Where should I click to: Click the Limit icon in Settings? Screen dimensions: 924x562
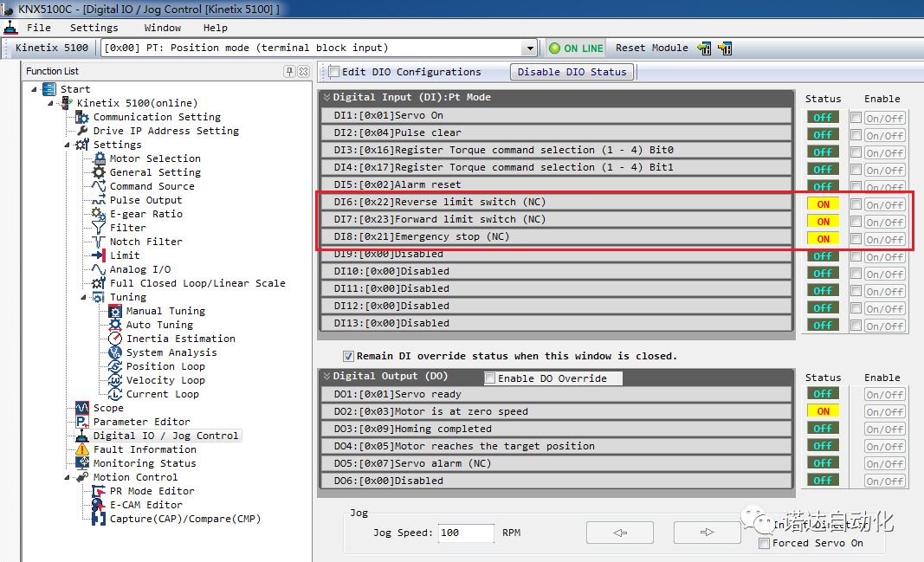(x=99, y=255)
